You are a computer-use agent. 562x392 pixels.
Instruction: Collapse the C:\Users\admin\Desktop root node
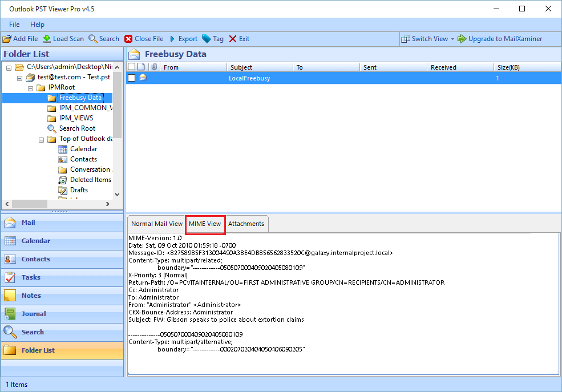click(x=9, y=68)
